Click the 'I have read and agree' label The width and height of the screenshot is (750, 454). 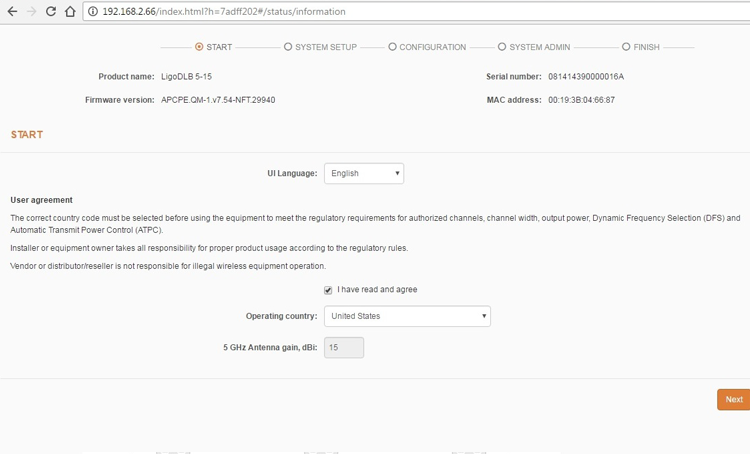click(377, 289)
